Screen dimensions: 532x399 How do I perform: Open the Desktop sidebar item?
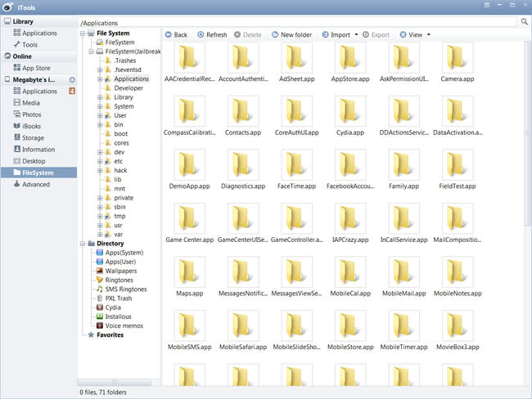pos(29,161)
